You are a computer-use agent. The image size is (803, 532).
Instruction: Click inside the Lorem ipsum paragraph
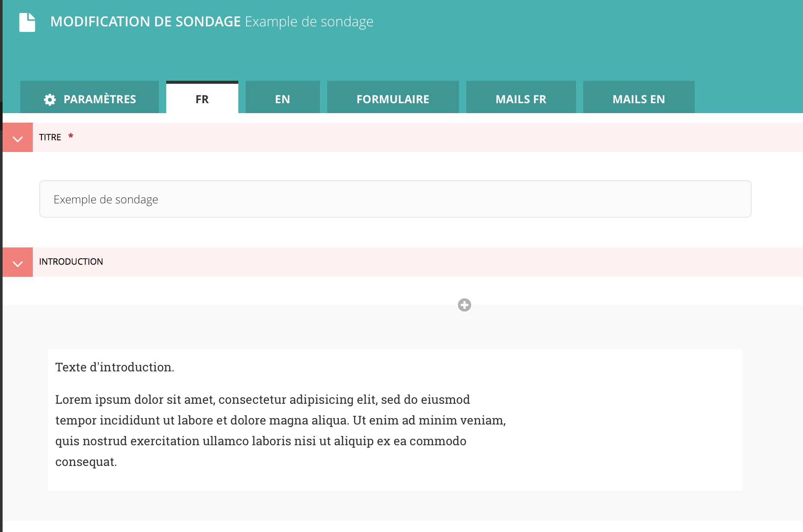tap(281, 421)
